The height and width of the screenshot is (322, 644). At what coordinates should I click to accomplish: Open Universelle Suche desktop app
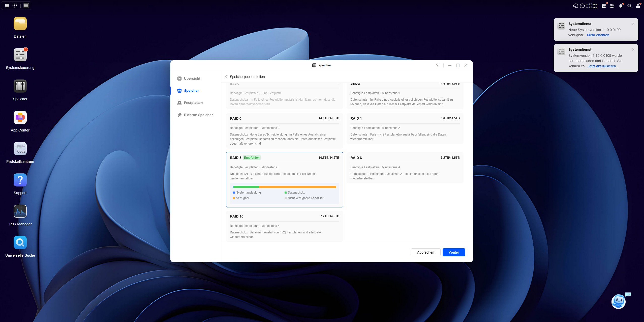[x=20, y=243]
